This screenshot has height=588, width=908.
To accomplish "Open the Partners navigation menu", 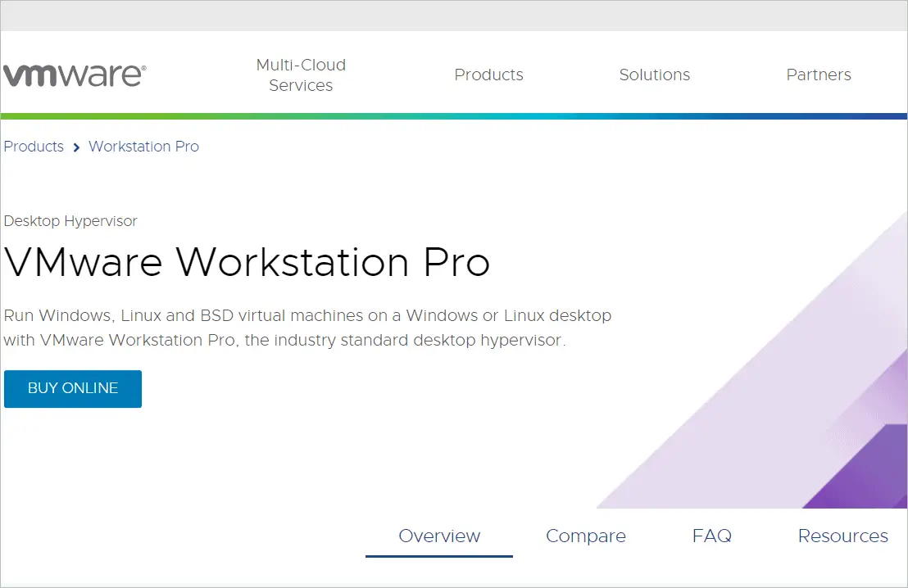I will tap(818, 75).
